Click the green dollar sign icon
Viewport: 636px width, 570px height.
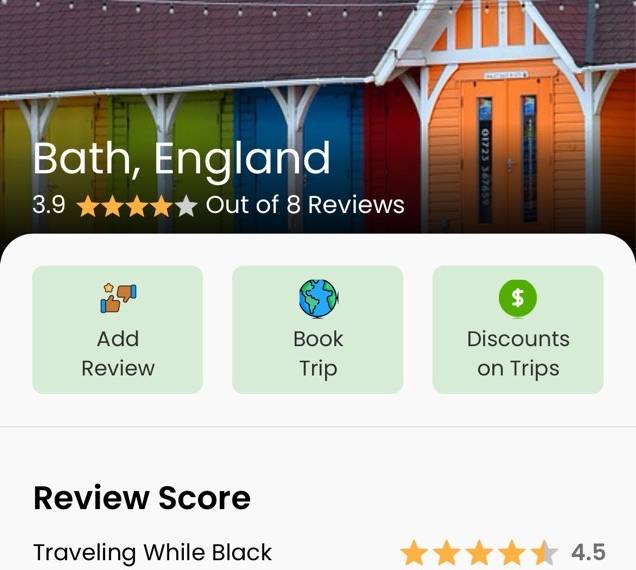click(518, 298)
